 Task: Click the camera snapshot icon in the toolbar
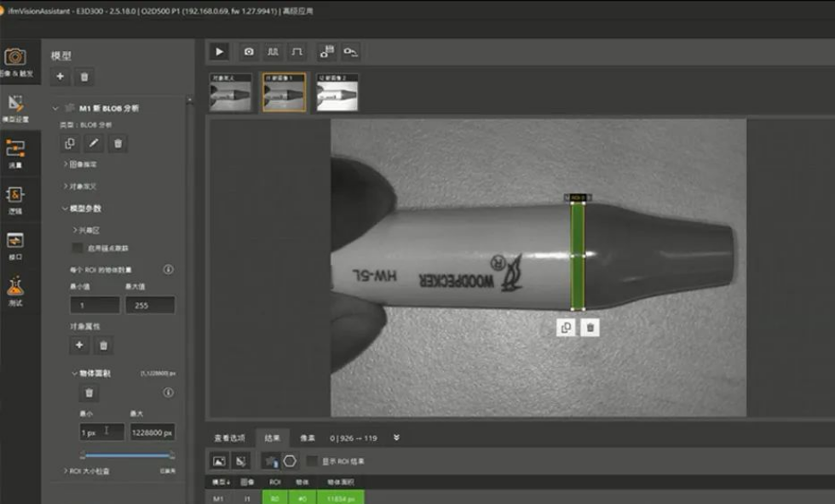pos(249,52)
